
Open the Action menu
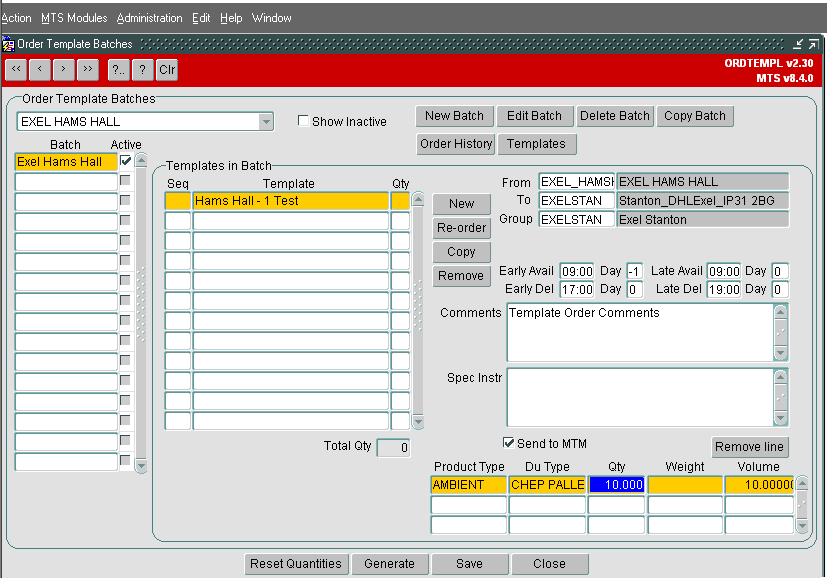click(16, 18)
